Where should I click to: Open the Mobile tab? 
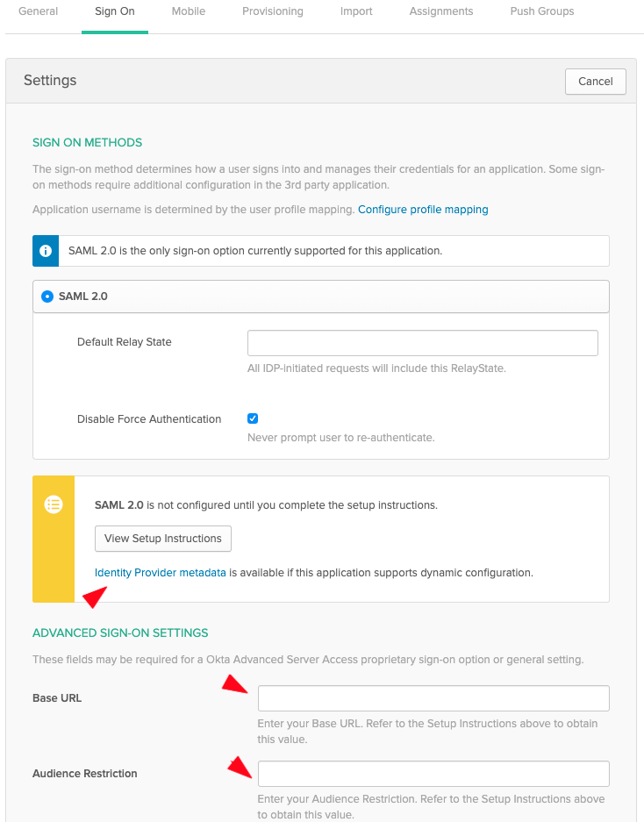click(189, 11)
